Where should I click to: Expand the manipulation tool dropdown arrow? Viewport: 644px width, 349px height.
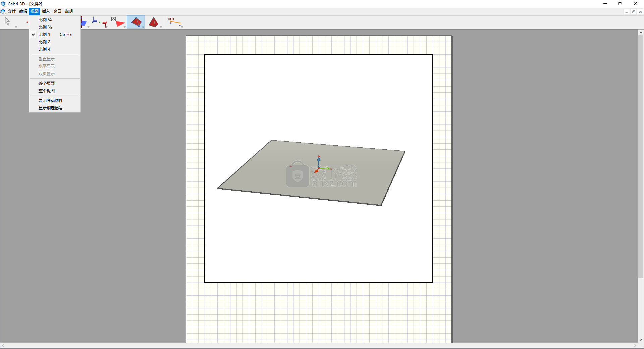16,27
